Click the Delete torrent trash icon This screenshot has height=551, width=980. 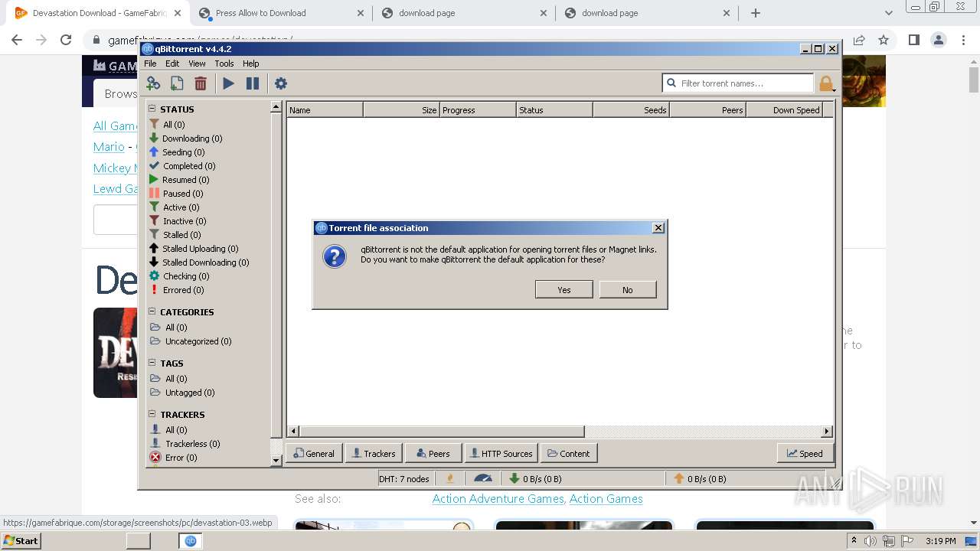coord(201,83)
